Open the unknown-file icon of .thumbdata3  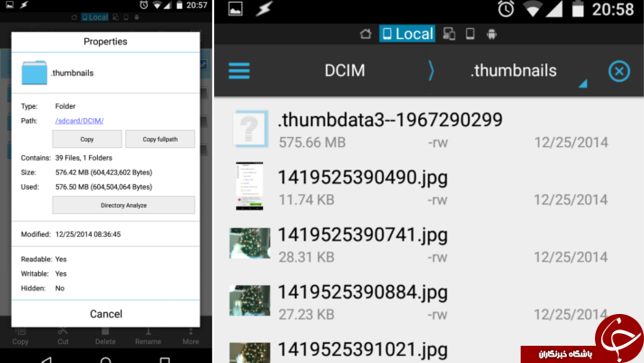pos(250,129)
